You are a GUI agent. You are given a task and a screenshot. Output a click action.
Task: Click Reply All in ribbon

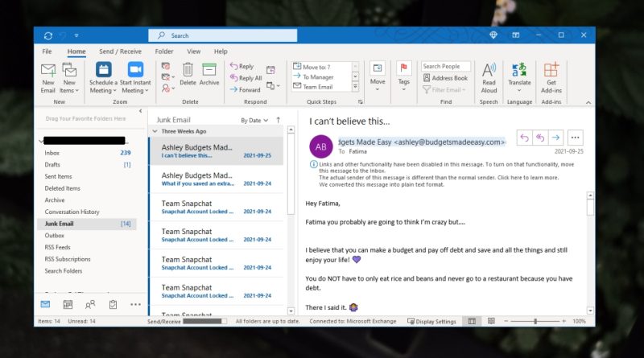(246, 77)
